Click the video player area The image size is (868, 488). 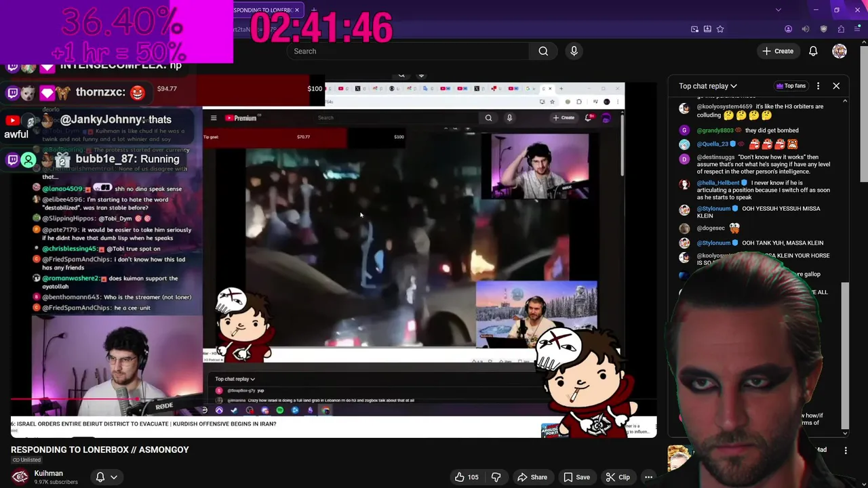tap(334, 258)
